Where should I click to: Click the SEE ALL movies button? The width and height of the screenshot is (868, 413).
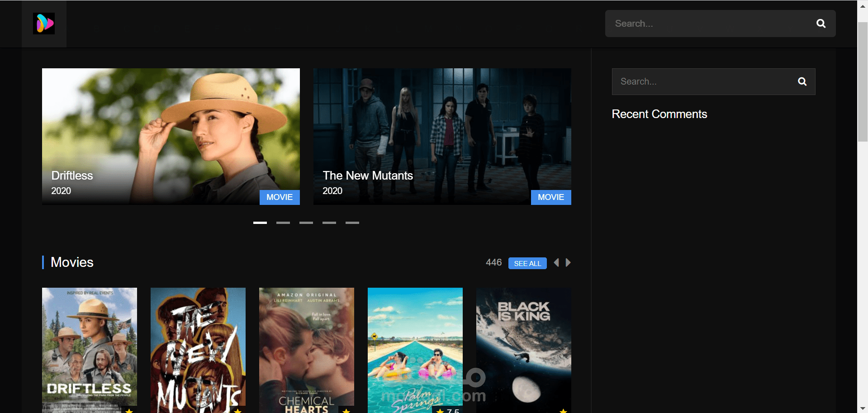pos(527,263)
